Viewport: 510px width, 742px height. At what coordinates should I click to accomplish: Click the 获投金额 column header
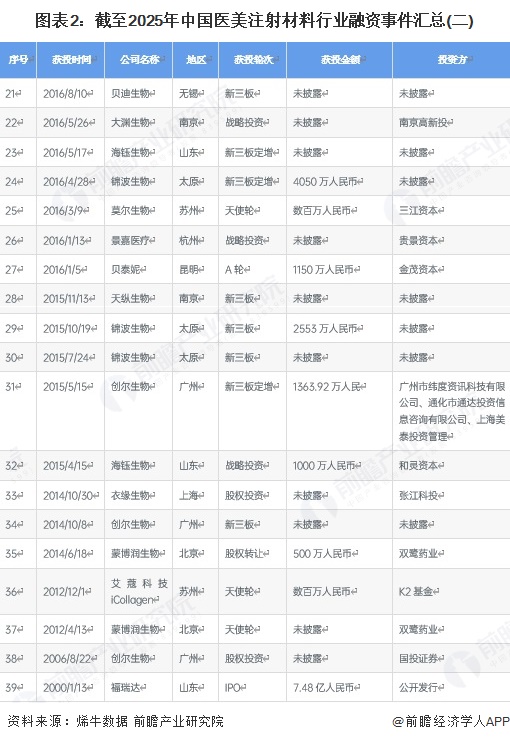pyautogui.click(x=340, y=60)
